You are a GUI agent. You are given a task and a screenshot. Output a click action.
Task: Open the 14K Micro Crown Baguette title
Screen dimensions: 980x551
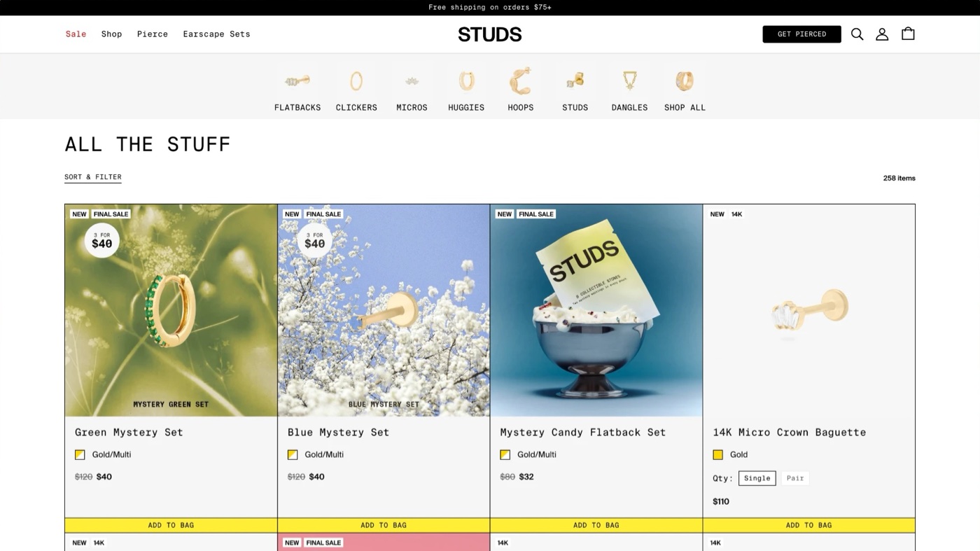tap(790, 433)
